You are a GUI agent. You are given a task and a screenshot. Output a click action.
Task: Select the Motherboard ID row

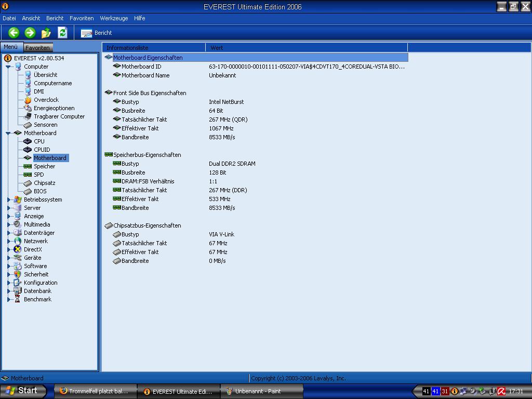click(256, 66)
